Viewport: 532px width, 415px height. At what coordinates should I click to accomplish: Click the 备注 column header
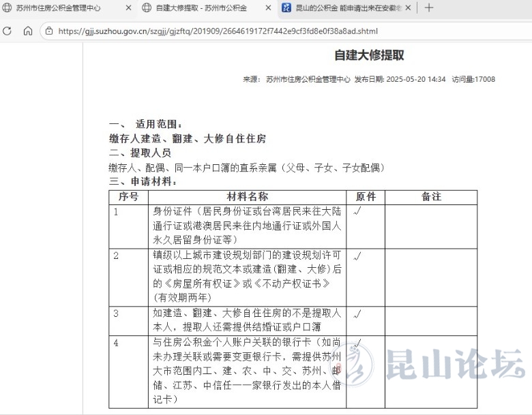coord(431,197)
